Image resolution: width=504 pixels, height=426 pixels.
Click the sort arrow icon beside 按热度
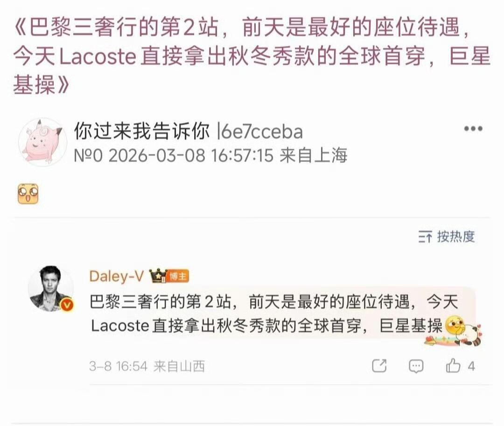point(425,237)
